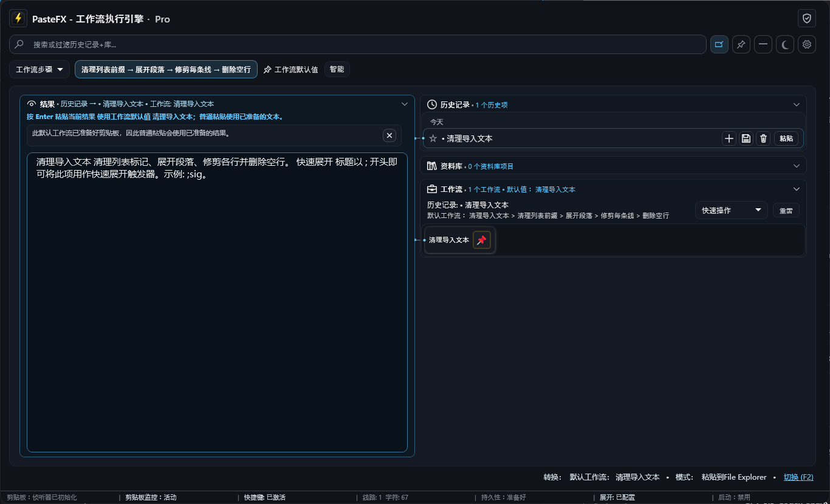The height and width of the screenshot is (504, 830).
Task: Select the 清理列表前缀 → 展开段落 workflow steps chip
Action: [x=166, y=70]
